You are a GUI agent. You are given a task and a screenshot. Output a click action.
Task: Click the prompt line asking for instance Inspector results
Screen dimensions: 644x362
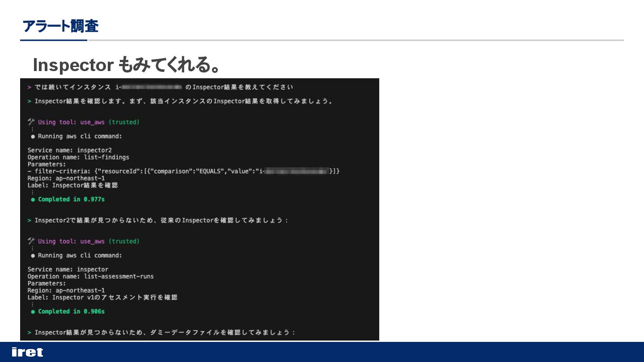pos(160,87)
